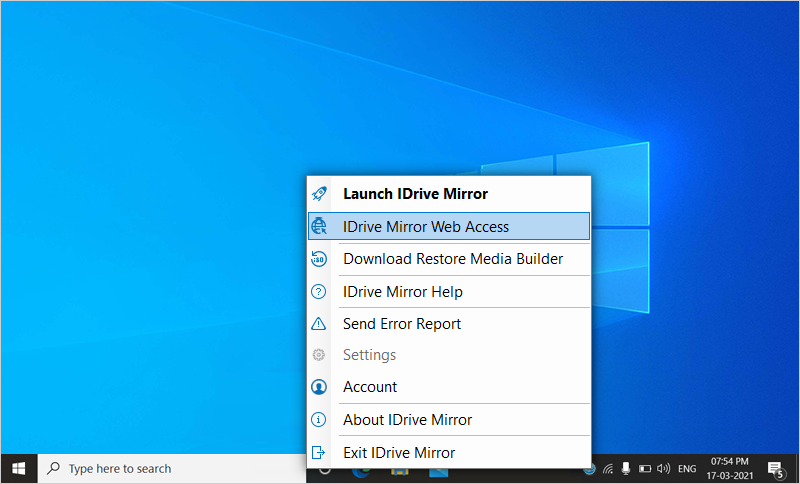Click the warning triangle Error Report icon
This screenshot has width=800, height=484.
click(319, 324)
